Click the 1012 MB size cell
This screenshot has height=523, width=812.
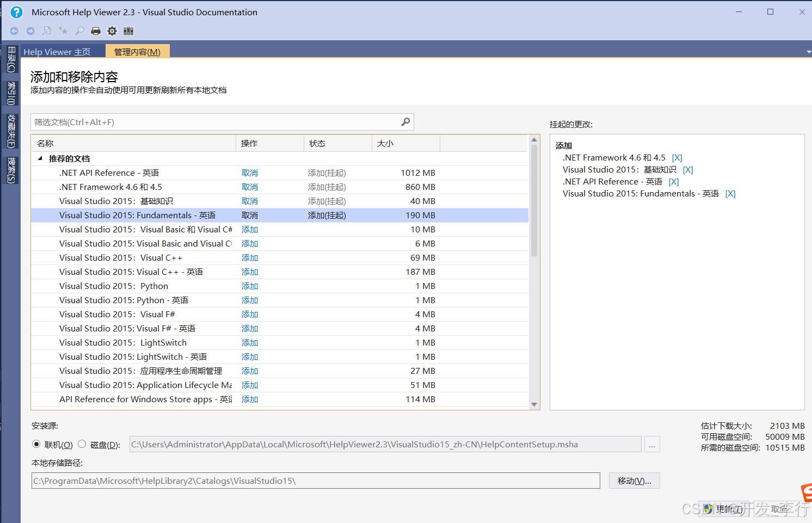point(418,173)
